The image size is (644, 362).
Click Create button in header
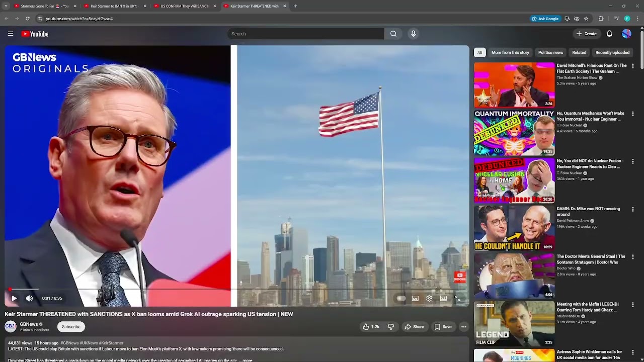click(587, 34)
